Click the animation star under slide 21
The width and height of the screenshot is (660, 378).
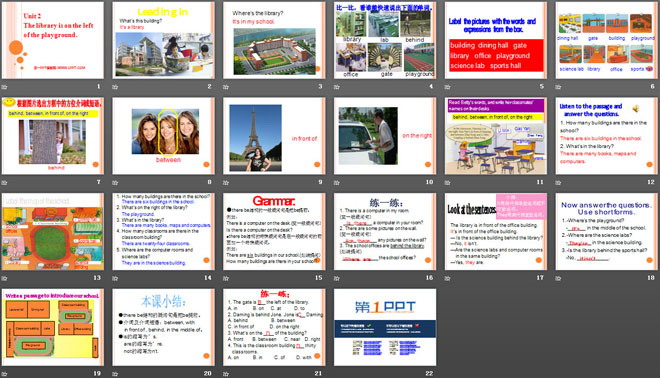pyautogui.click(x=226, y=374)
